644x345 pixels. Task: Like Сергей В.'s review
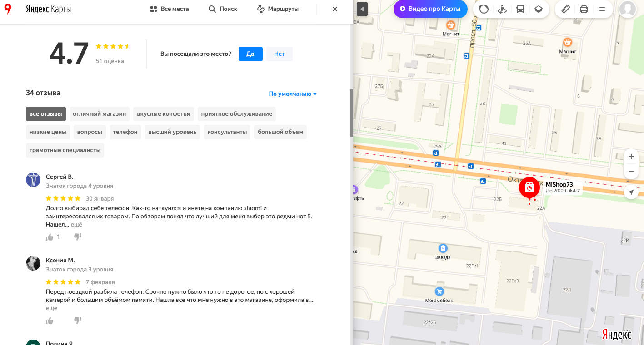coord(50,237)
